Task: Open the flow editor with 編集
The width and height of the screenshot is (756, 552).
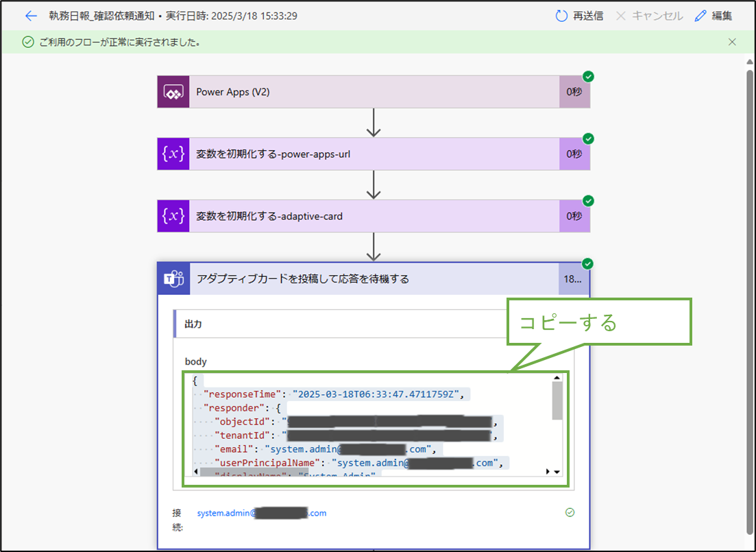Action: [x=714, y=16]
